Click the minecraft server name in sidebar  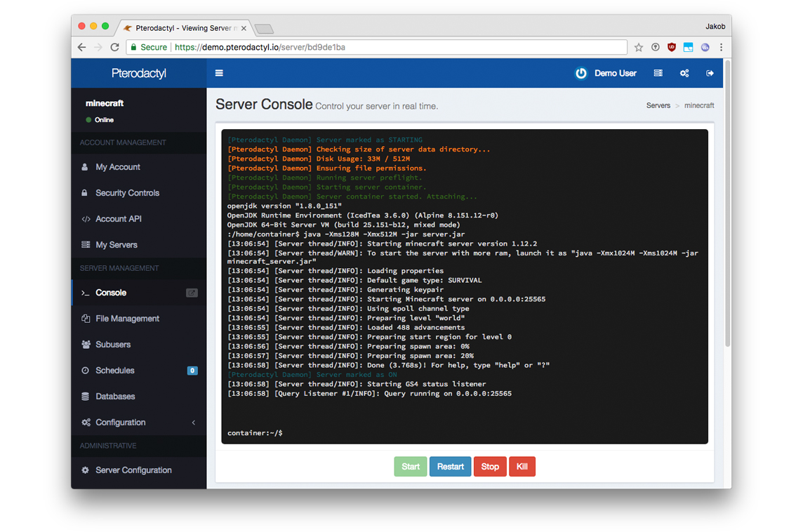(x=105, y=103)
